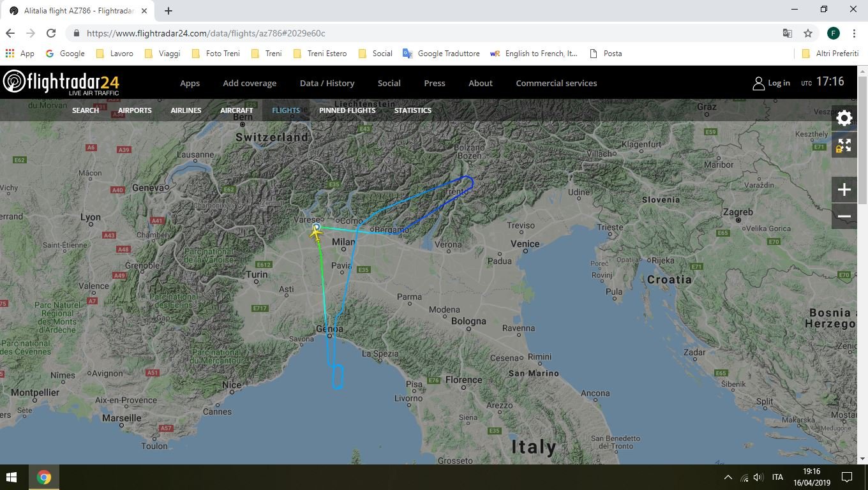Expand hidden system tray icons

pos(728,477)
